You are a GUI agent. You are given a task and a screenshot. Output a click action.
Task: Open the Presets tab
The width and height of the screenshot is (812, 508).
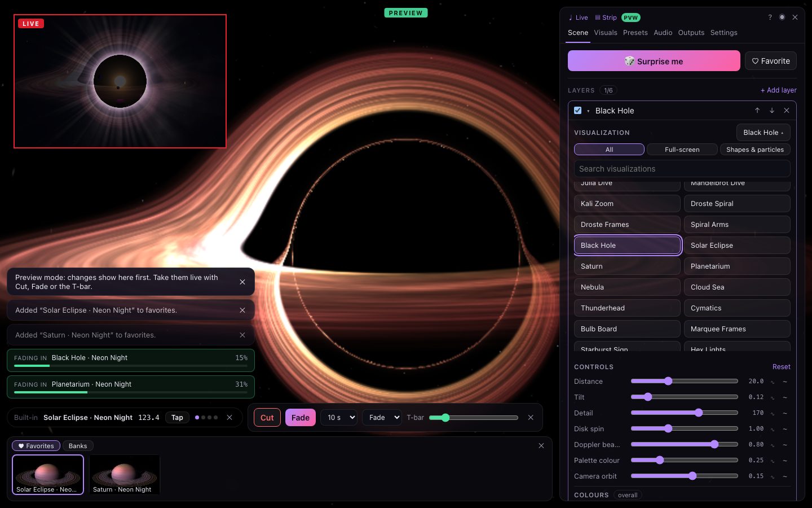pyautogui.click(x=636, y=33)
